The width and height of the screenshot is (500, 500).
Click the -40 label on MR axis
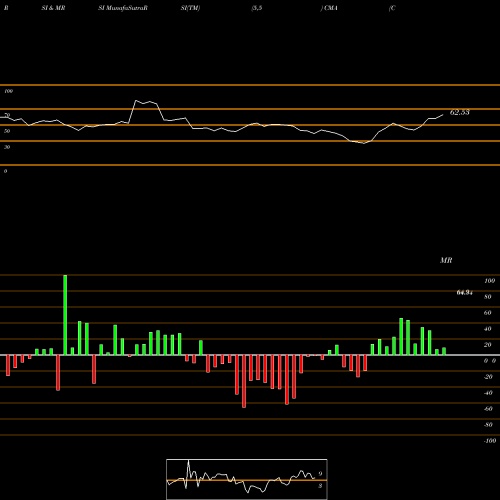point(488,393)
